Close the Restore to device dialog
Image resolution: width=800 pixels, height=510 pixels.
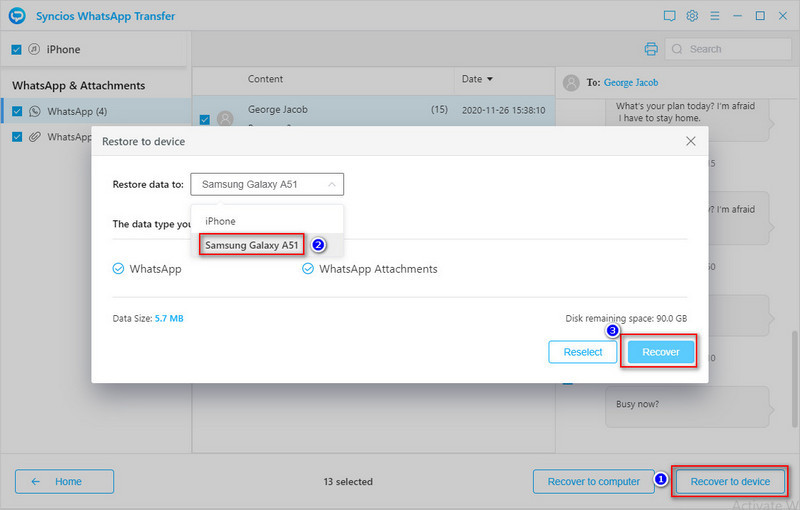click(x=691, y=141)
